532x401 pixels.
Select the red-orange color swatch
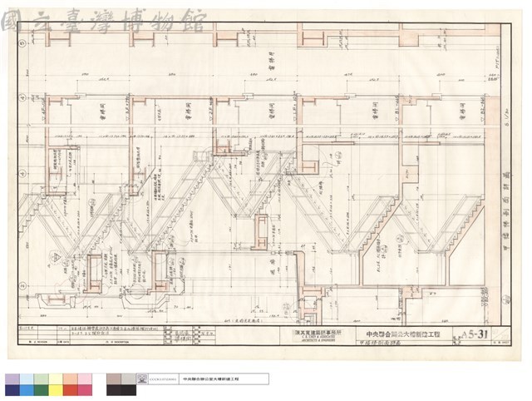coord(71,390)
